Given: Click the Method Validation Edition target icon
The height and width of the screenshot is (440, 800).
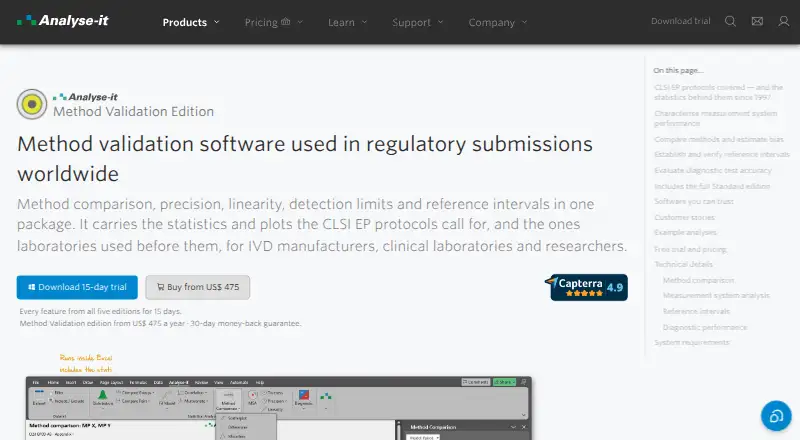Looking at the screenshot, I should [32, 104].
